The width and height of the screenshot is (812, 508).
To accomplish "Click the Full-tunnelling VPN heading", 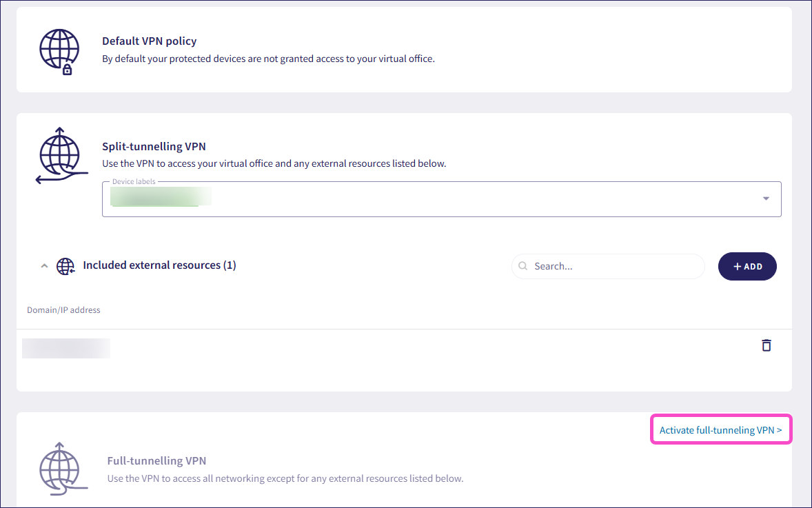I will tap(156, 461).
